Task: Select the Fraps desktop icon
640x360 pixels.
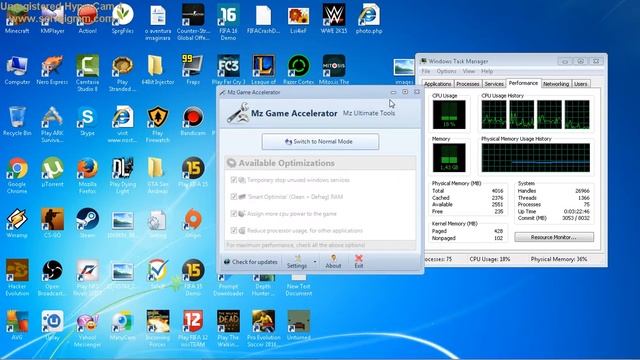Action: pos(193,70)
